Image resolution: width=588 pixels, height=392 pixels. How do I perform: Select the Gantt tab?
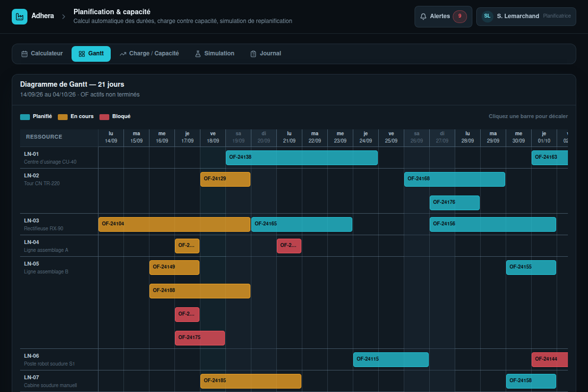click(91, 53)
